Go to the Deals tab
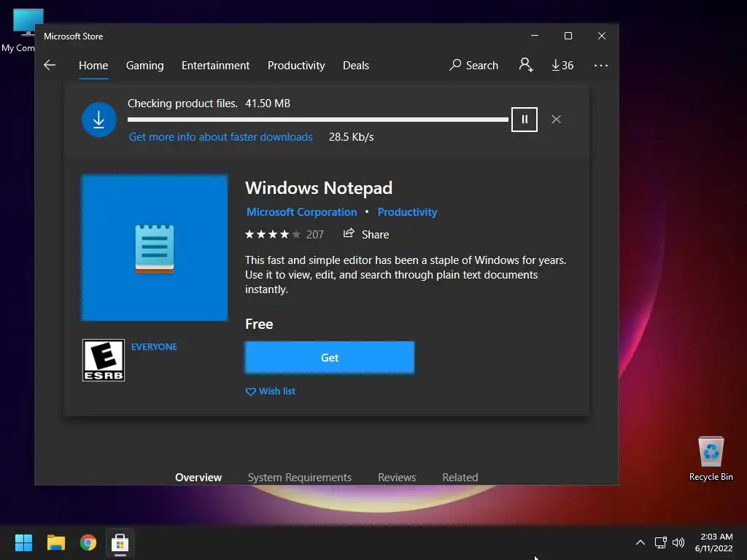 (x=356, y=65)
